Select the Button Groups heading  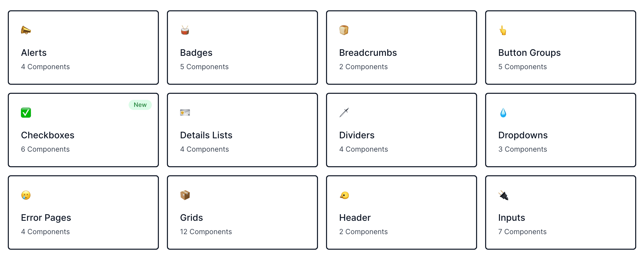[x=529, y=53]
